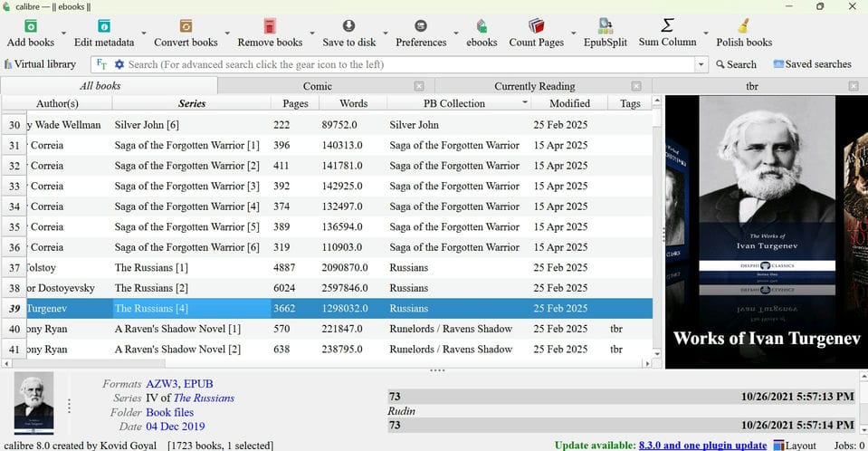Sort by the Words column header
Image resolution: width=868 pixels, height=451 pixels.
click(x=353, y=103)
